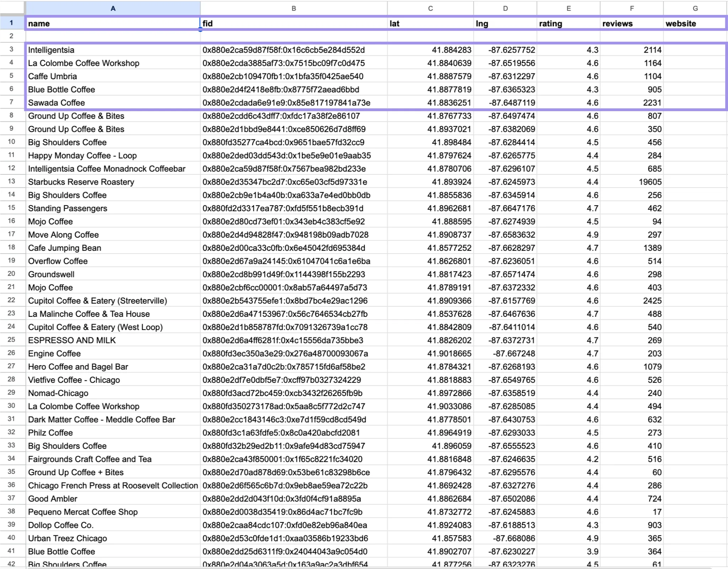
Task: Click the rating value 3.9
Action: [568, 551]
